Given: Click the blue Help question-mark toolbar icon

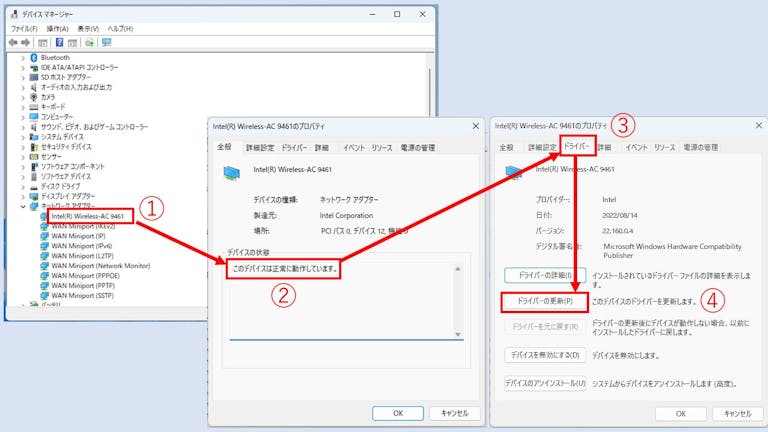Looking at the screenshot, I should [x=59, y=43].
